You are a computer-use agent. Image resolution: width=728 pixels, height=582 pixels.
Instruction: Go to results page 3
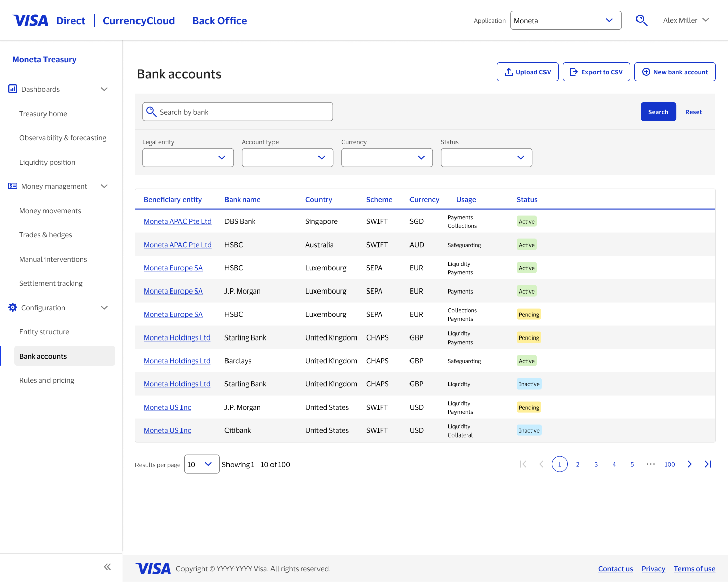(x=596, y=464)
